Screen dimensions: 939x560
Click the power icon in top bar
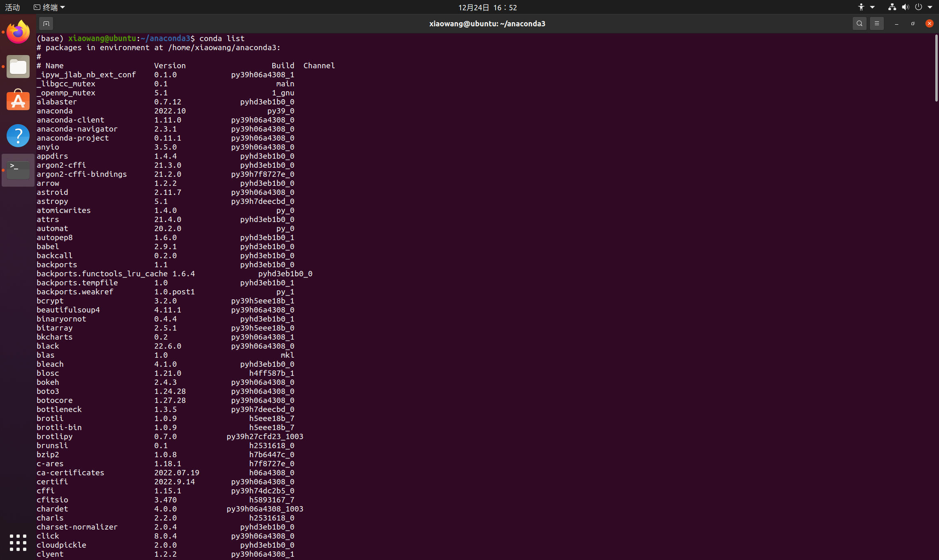(x=918, y=7)
